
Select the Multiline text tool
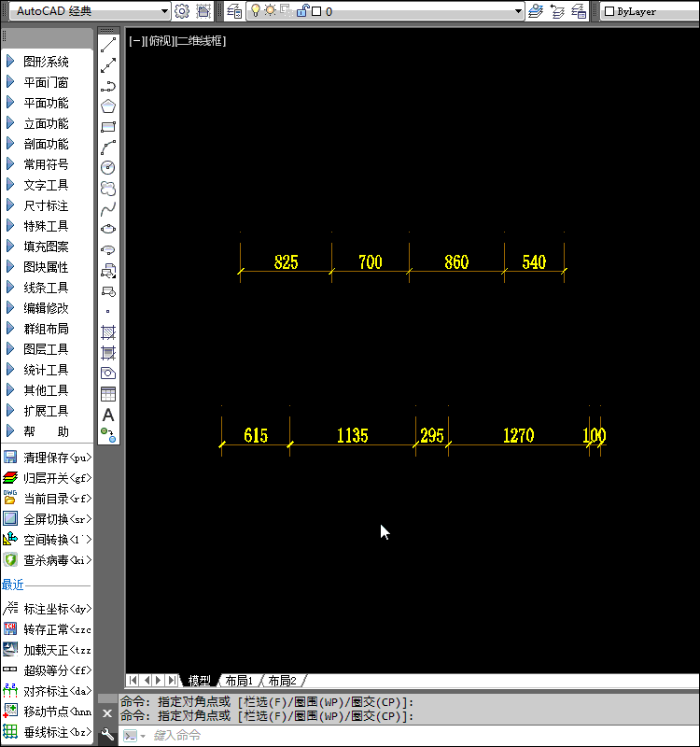pyautogui.click(x=108, y=415)
